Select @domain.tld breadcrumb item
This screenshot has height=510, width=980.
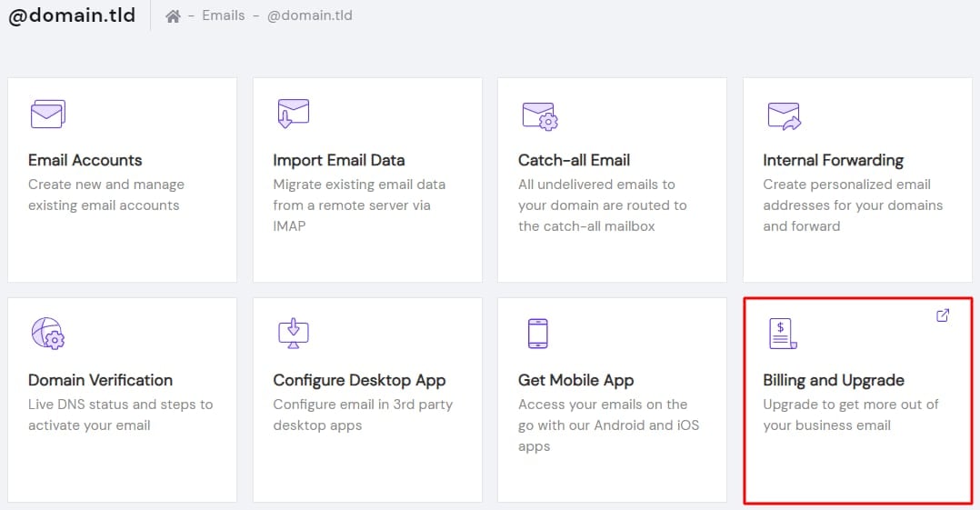[x=309, y=15]
